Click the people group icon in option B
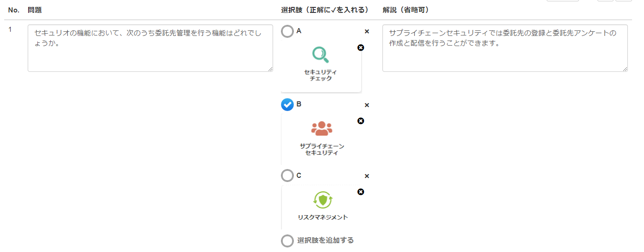644x252 pixels. [x=322, y=129]
